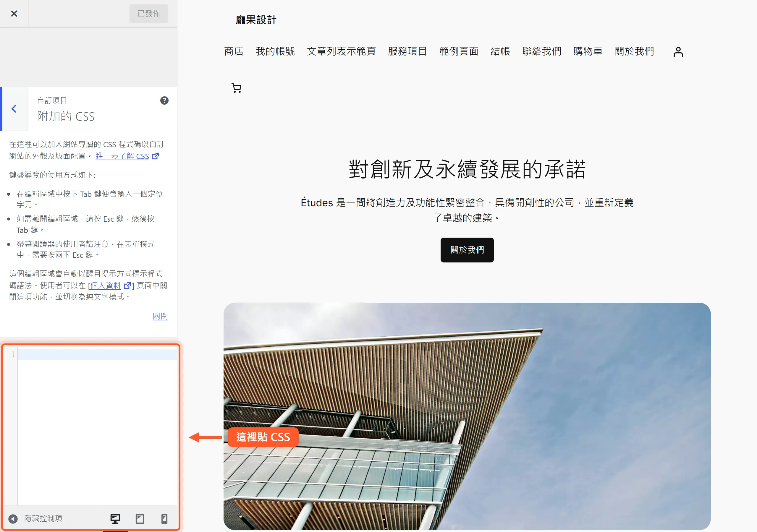
Task: Open the 關於我們 navigation menu item
Action: (x=634, y=51)
